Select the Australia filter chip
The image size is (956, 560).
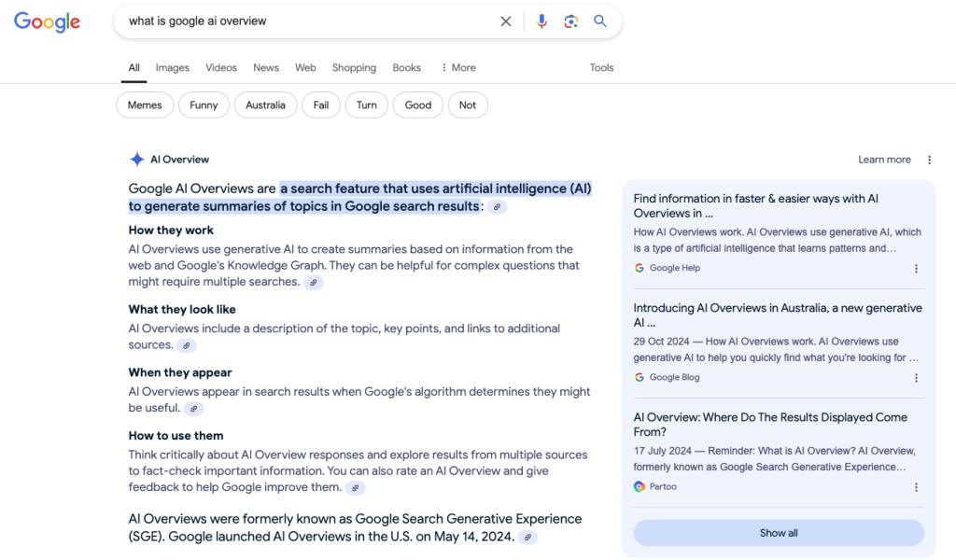265,105
